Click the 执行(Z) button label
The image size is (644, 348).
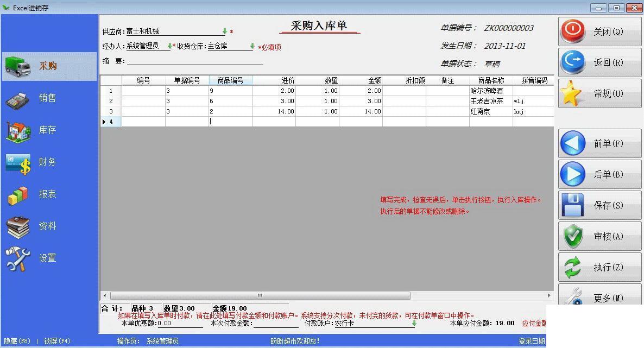[609, 267]
